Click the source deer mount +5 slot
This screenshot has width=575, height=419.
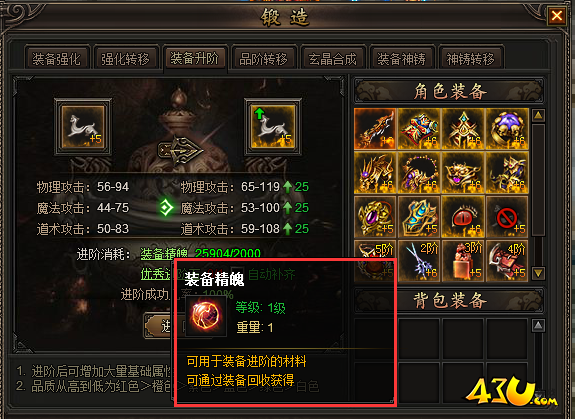pyautogui.click(x=83, y=127)
